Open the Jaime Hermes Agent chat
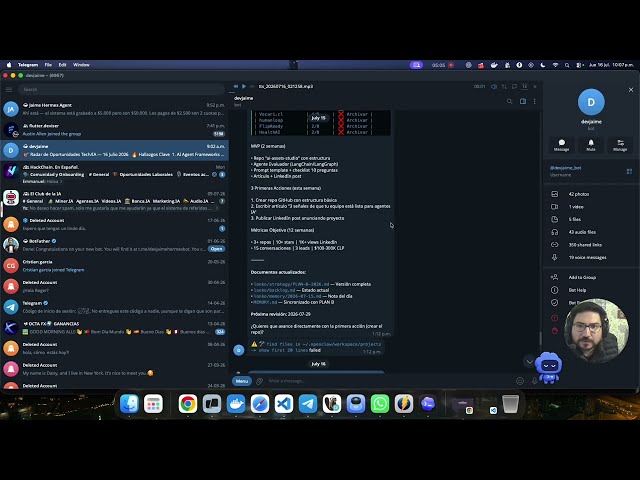The width and height of the screenshot is (640, 480). (x=114, y=109)
